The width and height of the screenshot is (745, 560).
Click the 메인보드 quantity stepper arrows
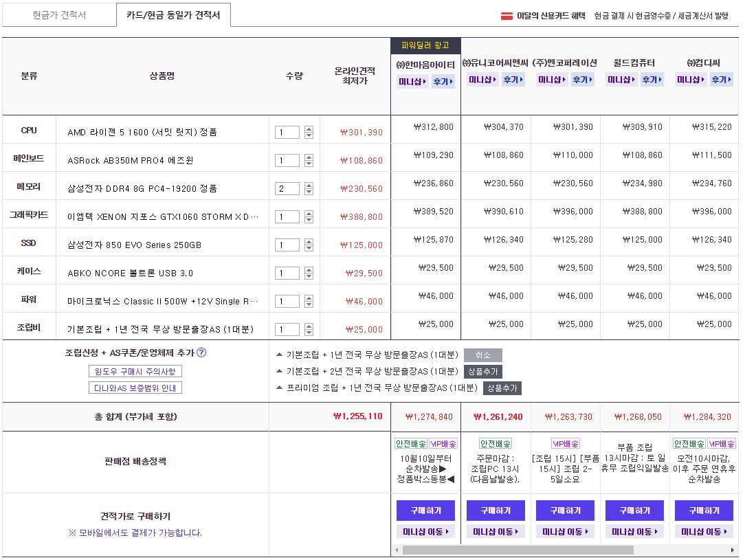tap(309, 161)
